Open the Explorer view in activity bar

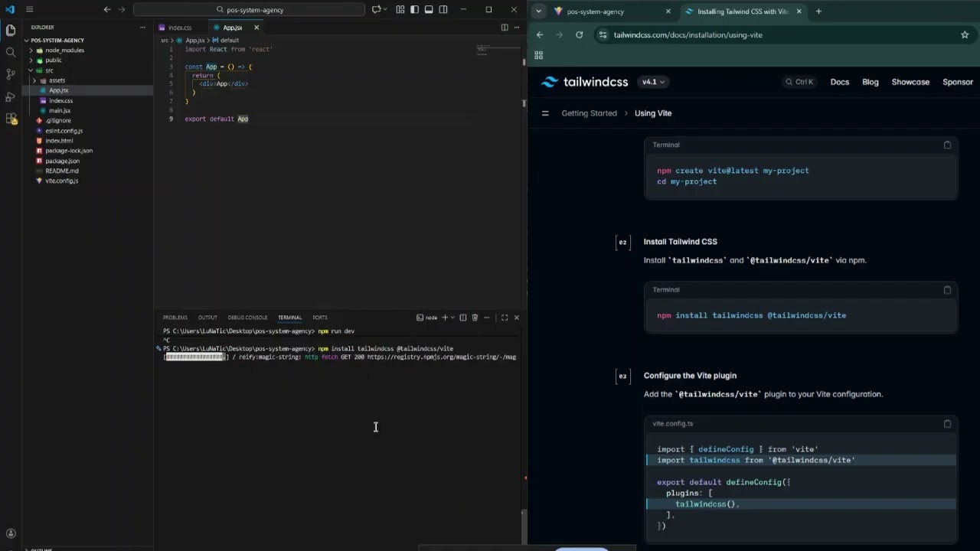tap(11, 31)
